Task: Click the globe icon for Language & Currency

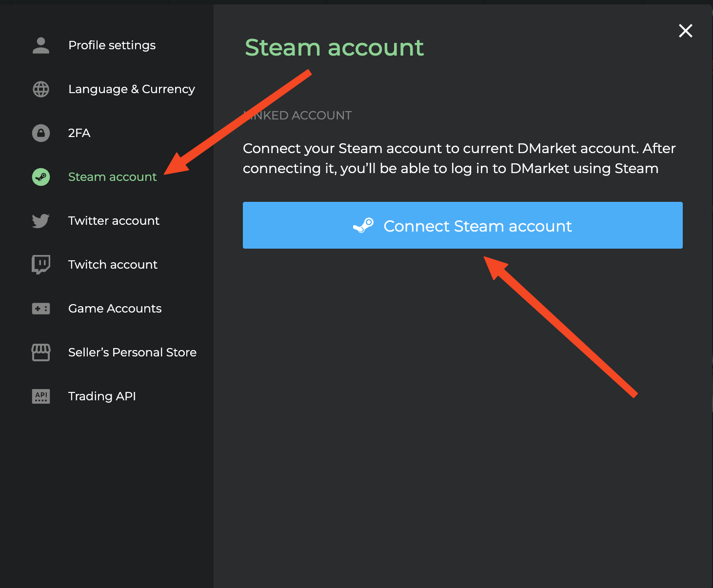Action: [41, 89]
